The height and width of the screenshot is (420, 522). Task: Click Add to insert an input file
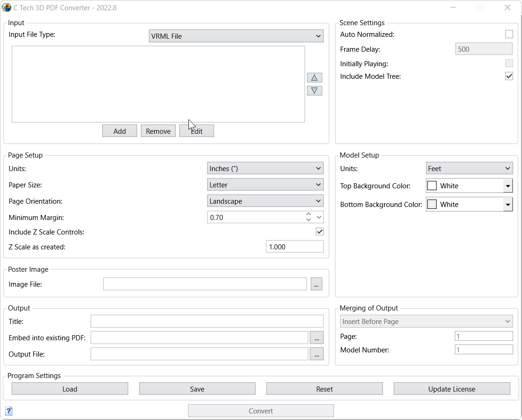119,131
